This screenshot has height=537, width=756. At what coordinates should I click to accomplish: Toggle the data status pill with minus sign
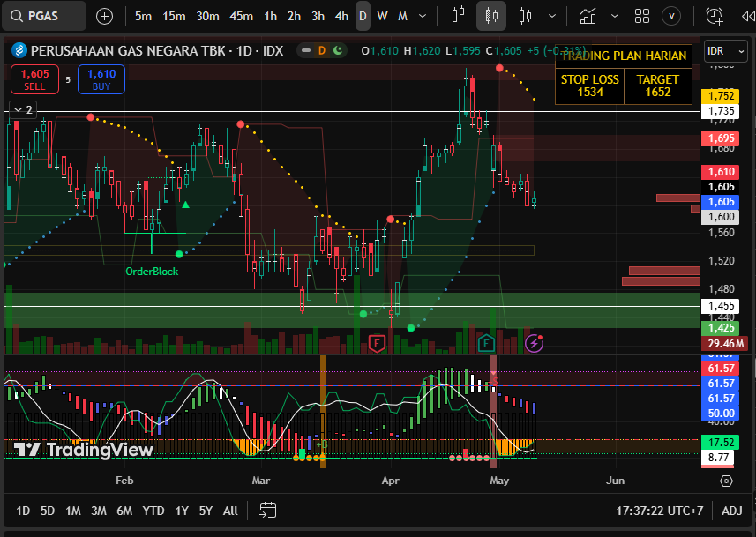[x=306, y=50]
